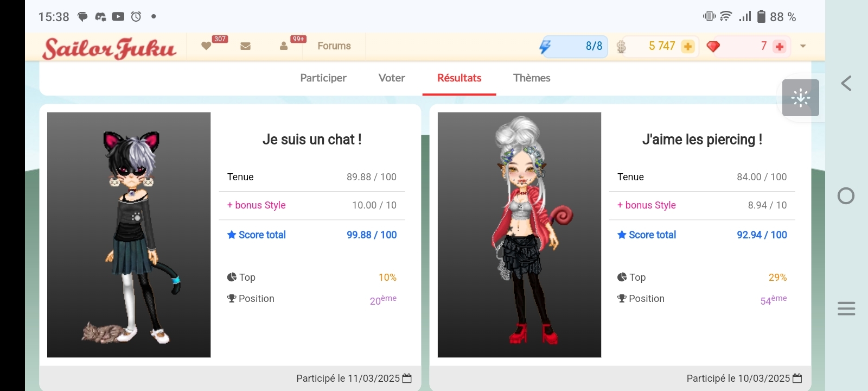Tap the Discord notification icon in status bar
Viewport: 868px width, 391px height.
[100, 17]
